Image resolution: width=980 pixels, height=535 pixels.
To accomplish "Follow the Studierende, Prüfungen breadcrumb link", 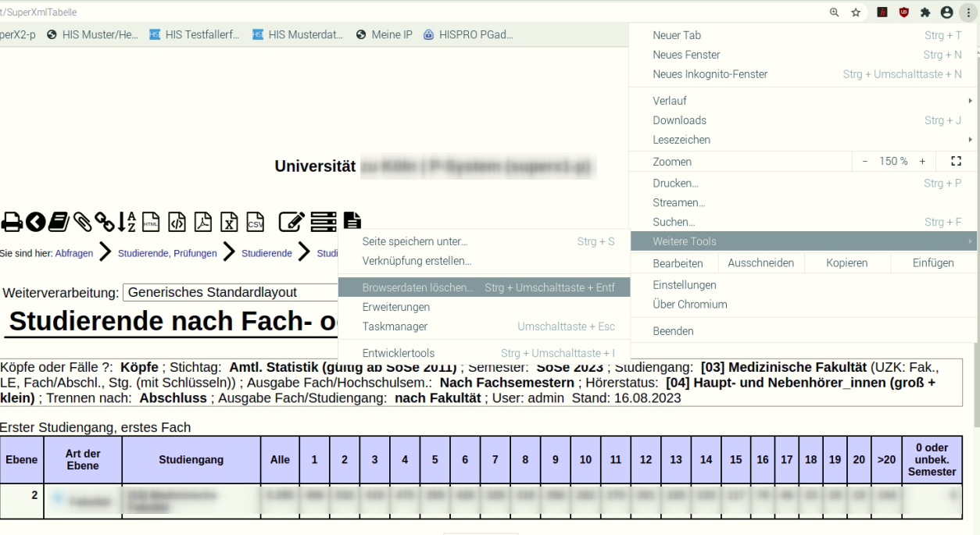I will [x=167, y=253].
